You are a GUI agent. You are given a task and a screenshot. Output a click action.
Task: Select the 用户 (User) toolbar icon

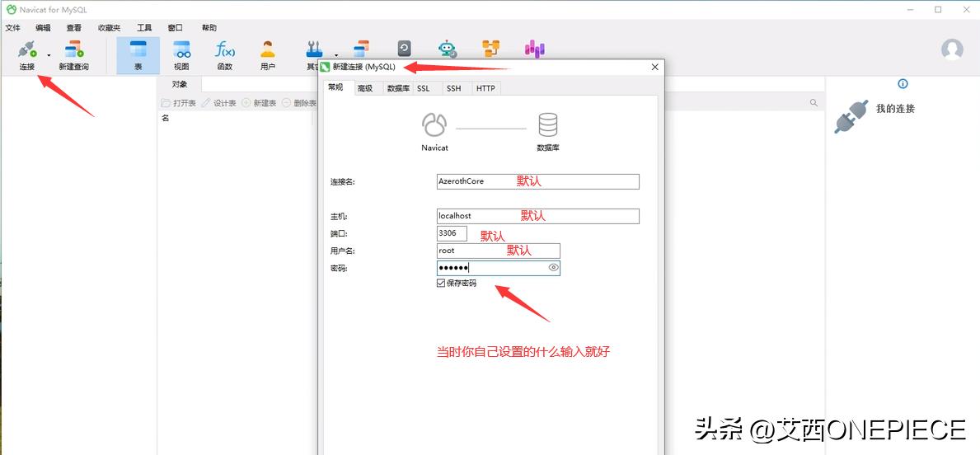(268, 49)
